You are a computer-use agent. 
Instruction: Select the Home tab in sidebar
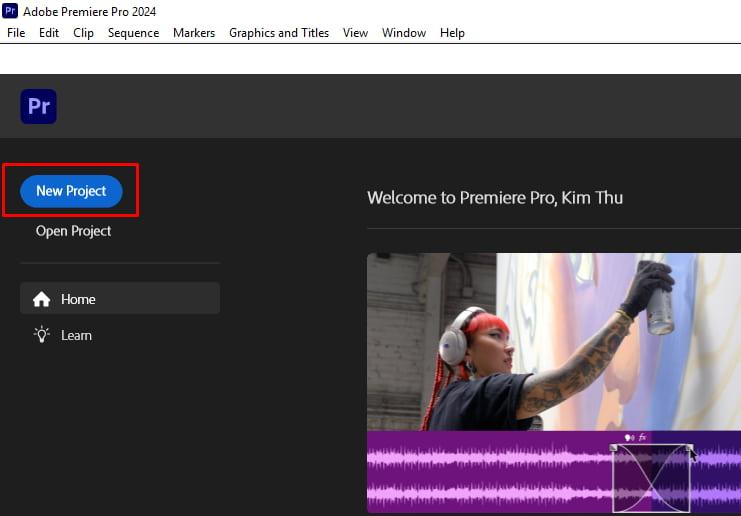coord(120,298)
